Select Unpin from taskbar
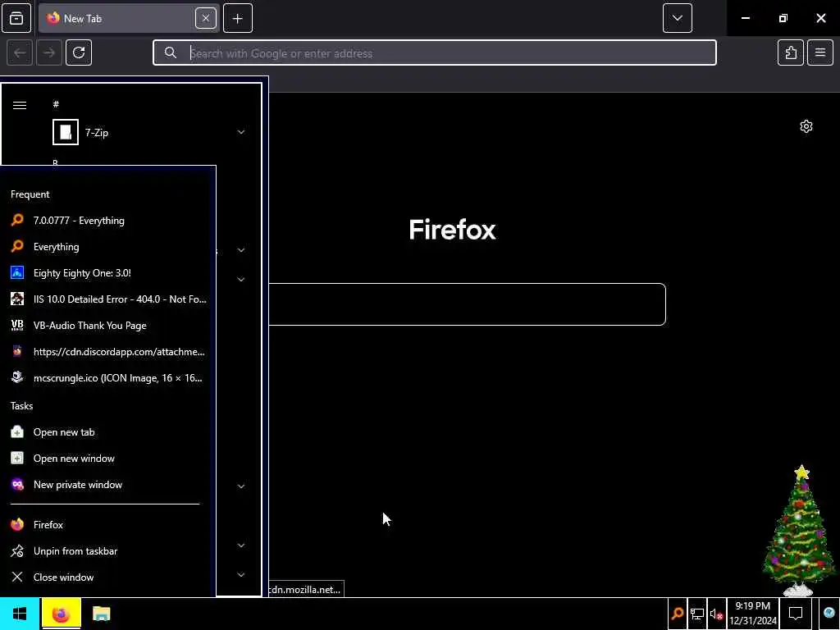The width and height of the screenshot is (840, 630). 107,551
